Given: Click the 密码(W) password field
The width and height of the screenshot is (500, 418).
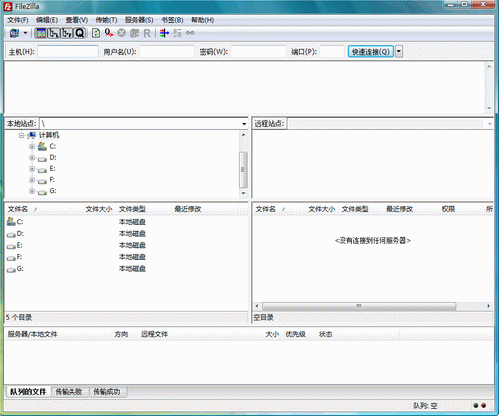Looking at the screenshot, I should [258, 52].
